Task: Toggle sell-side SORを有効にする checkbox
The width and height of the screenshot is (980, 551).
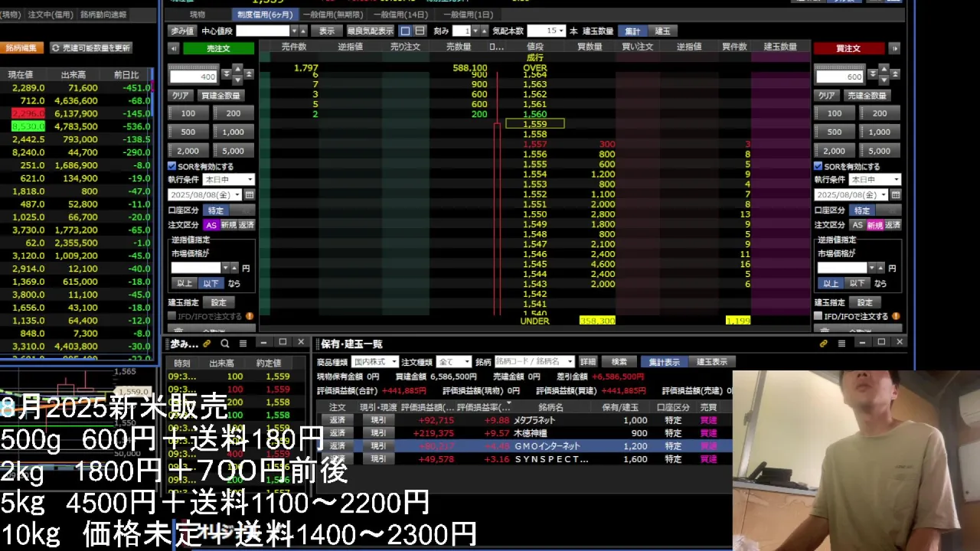Action: [171, 166]
